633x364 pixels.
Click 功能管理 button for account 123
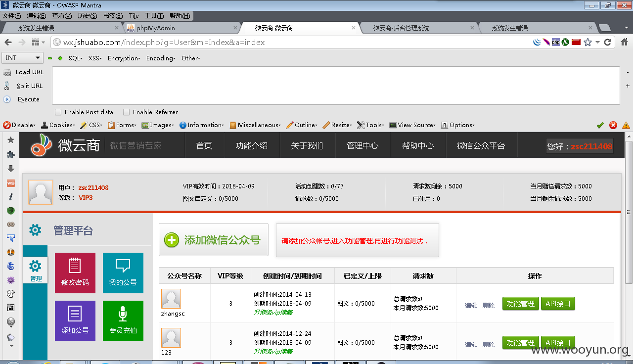point(521,343)
